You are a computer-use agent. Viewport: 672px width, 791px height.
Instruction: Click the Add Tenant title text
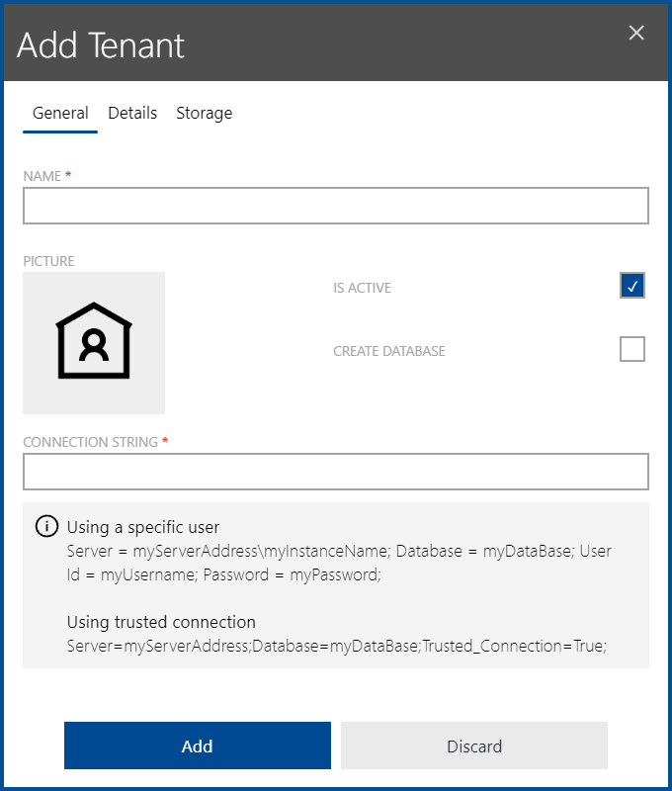[x=101, y=45]
